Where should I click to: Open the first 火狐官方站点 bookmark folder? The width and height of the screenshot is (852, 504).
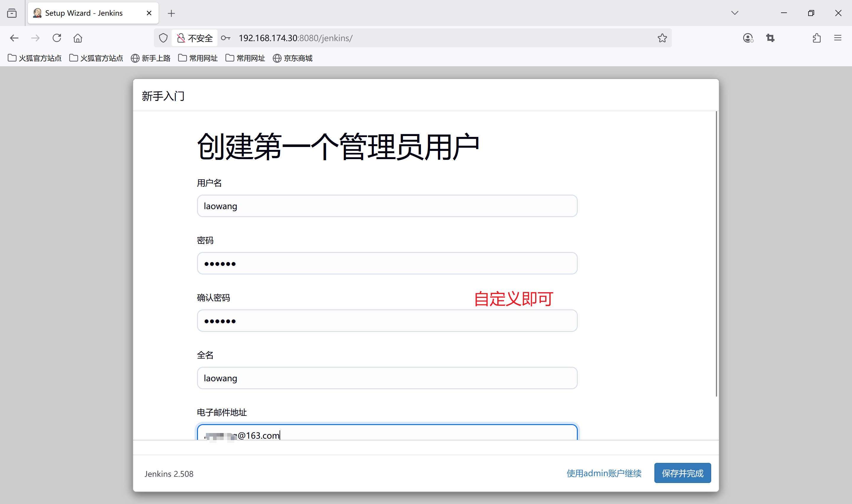[35, 58]
